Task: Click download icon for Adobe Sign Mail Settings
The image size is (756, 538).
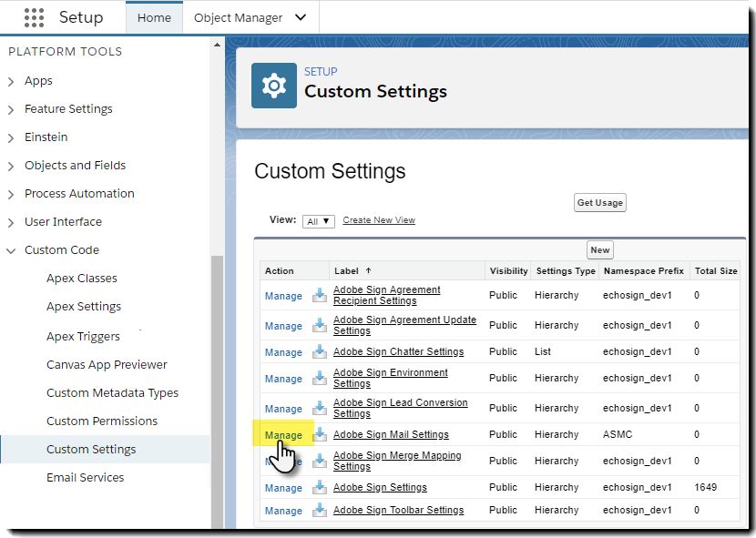Action: [x=319, y=434]
